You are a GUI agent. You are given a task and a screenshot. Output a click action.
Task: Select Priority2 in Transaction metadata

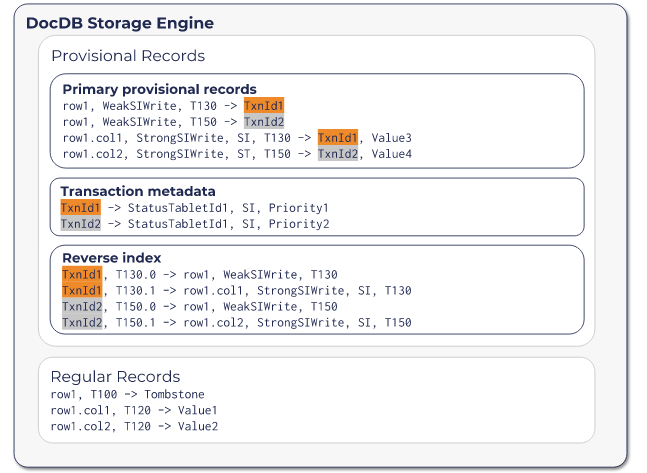tap(299, 224)
